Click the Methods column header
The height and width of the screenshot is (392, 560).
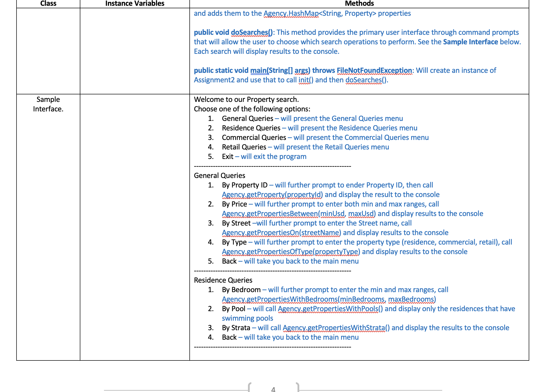tap(359, 4)
